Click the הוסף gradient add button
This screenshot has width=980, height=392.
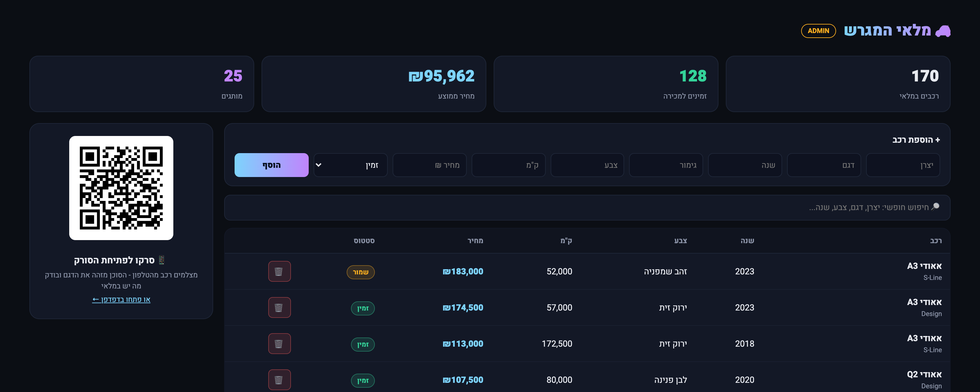(271, 165)
